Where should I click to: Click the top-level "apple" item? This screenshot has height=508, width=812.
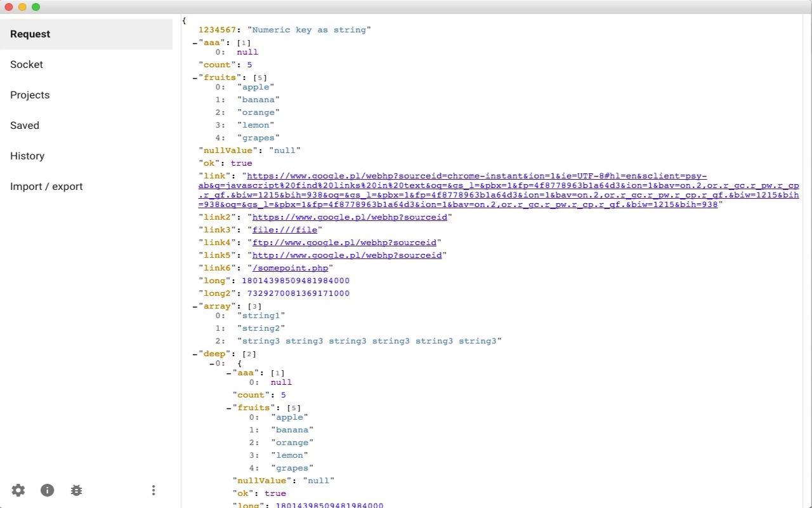pos(256,87)
